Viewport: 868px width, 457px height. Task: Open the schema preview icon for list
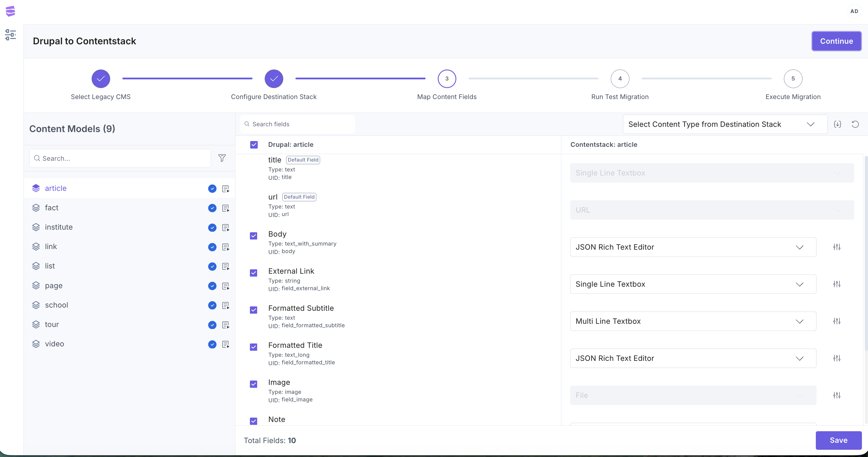click(x=226, y=266)
